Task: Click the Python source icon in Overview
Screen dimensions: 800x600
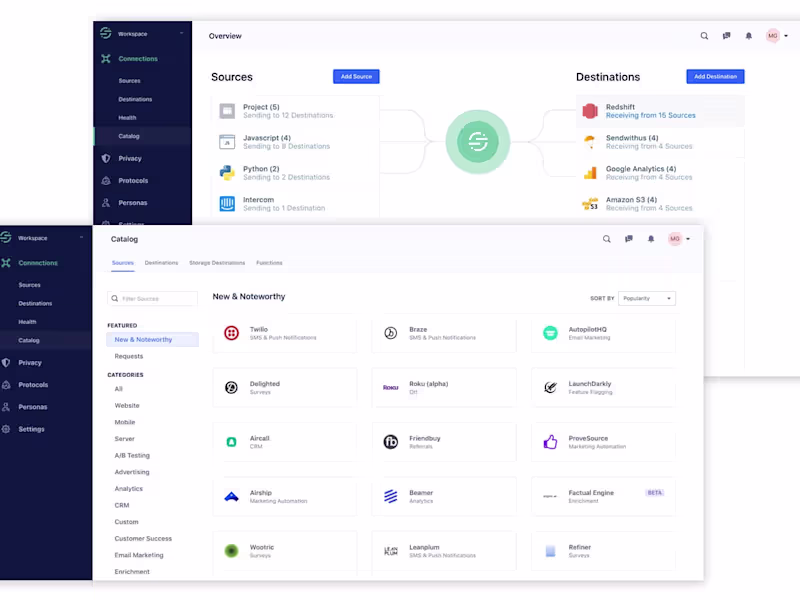Action: (227, 173)
